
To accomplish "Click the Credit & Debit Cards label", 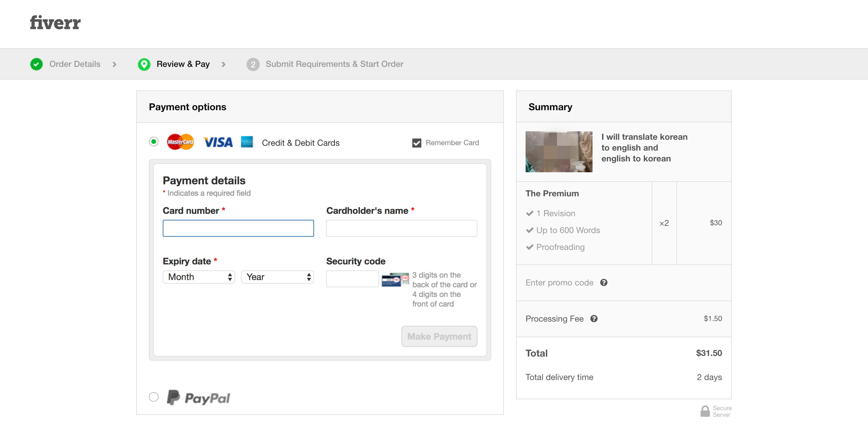I will 300,143.
